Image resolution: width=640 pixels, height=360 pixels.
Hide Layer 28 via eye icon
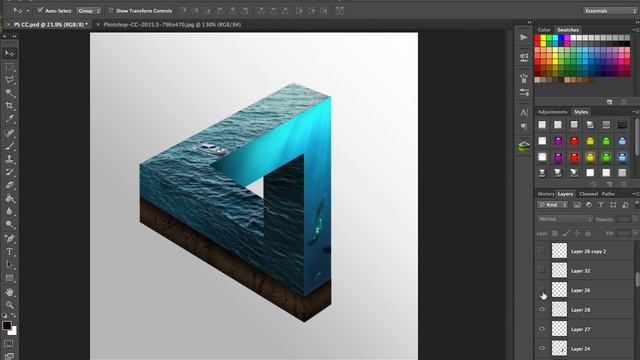542,309
